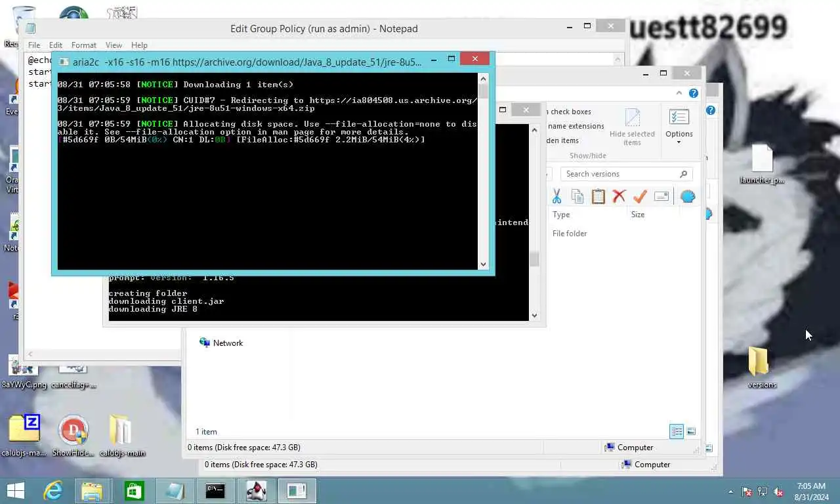Collapse the Explorer ribbon with chevron
This screenshot has width=840, height=504.
pos(679,93)
